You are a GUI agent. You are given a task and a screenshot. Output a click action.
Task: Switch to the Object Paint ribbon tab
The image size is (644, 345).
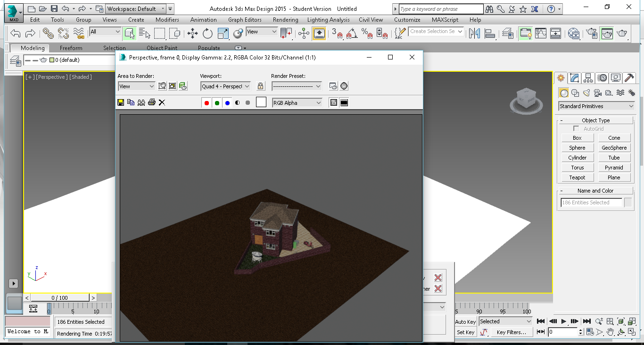162,48
